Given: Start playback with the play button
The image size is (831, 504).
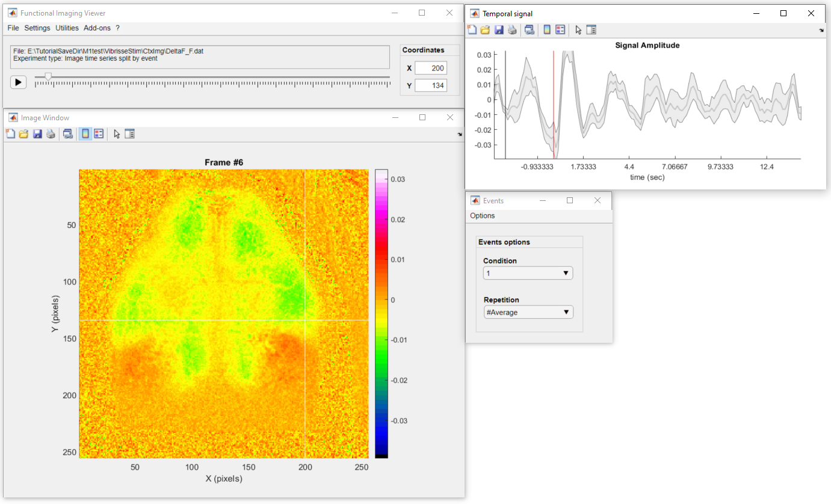Looking at the screenshot, I should pos(19,82).
